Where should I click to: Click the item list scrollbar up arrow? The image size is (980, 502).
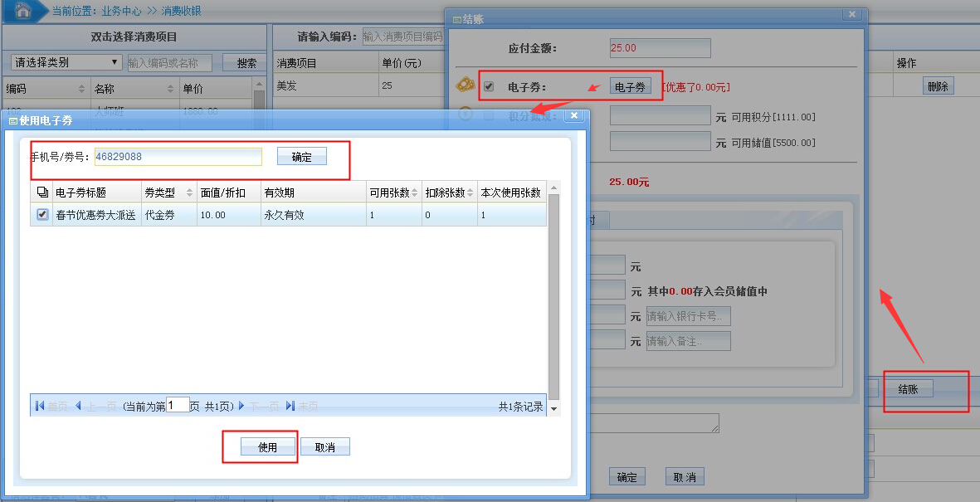[x=260, y=84]
